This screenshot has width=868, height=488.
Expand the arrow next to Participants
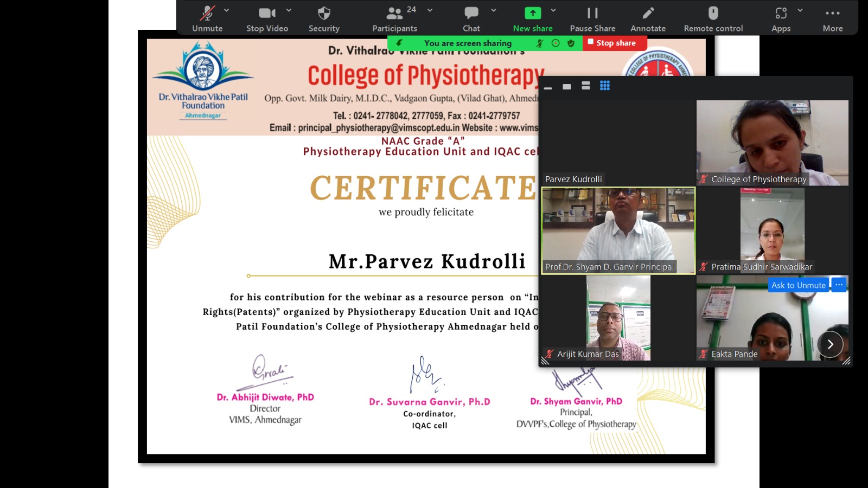[430, 10]
